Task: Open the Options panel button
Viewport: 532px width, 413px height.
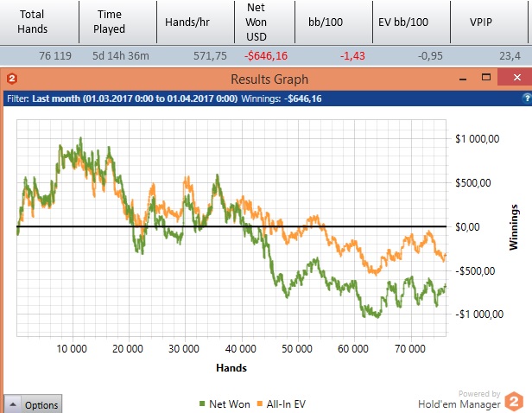Action: pos(33,404)
